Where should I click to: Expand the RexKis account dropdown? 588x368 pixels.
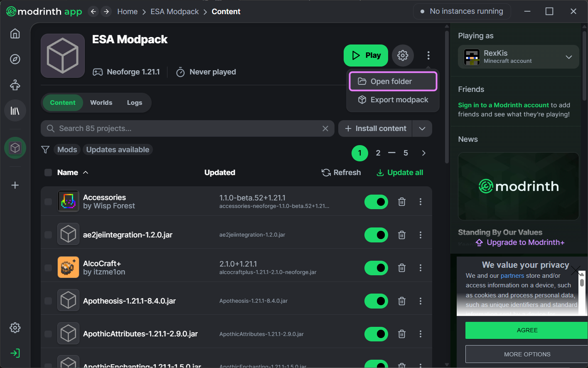(x=568, y=57)
